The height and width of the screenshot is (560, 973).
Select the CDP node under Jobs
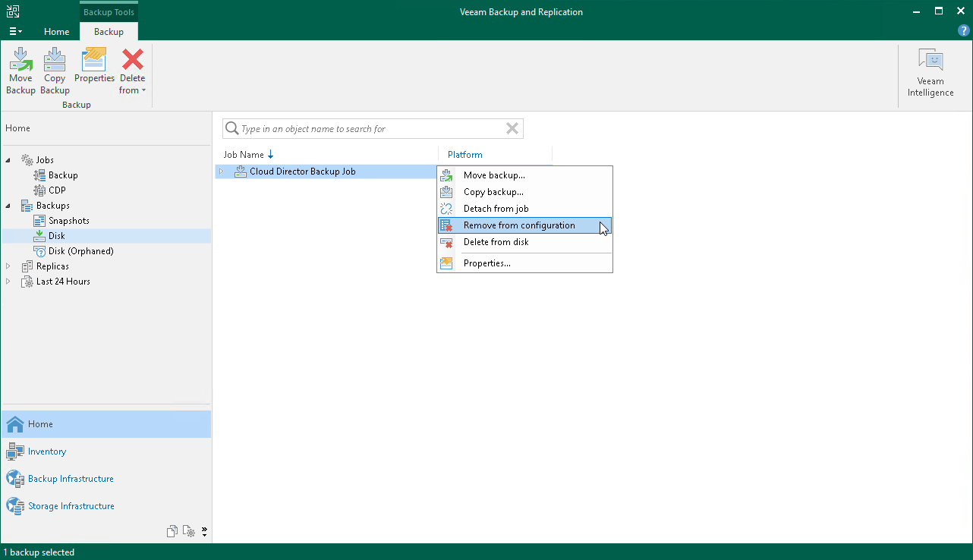(x=55, y=190)
